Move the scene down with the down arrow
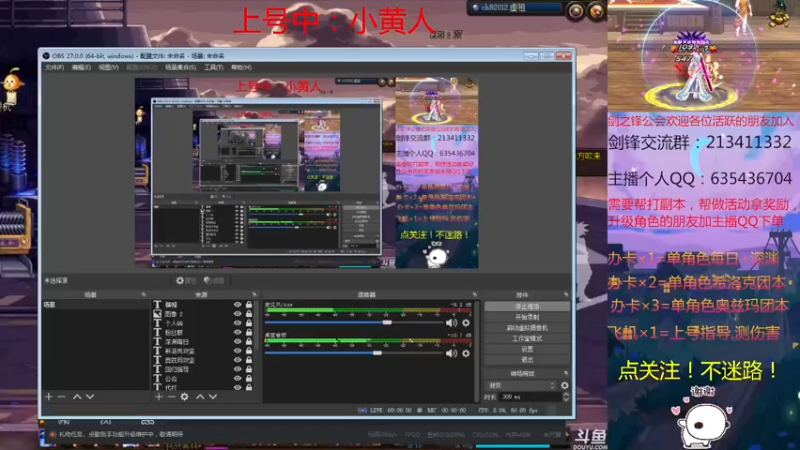Screen dimensions: 800x450 (90, 396)
